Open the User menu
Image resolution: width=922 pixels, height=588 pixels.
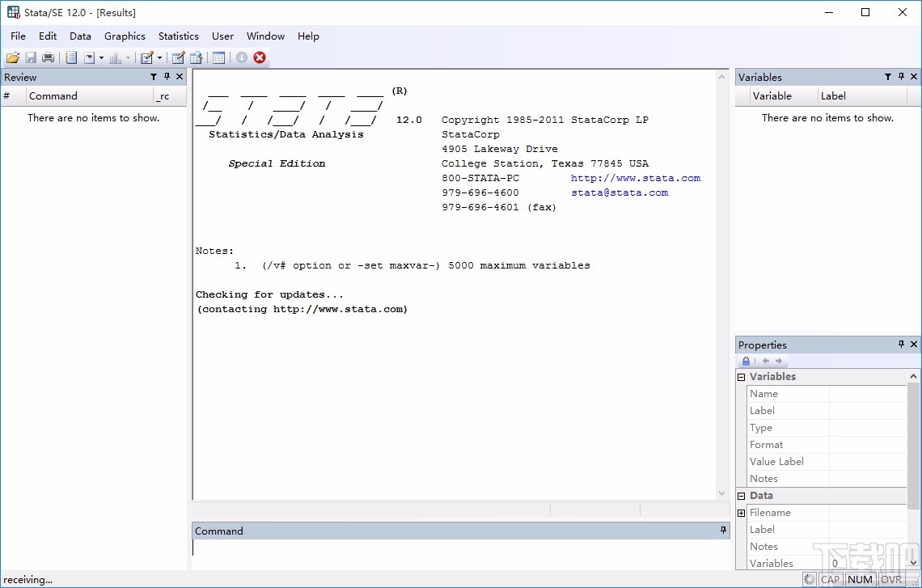[222, 36]
